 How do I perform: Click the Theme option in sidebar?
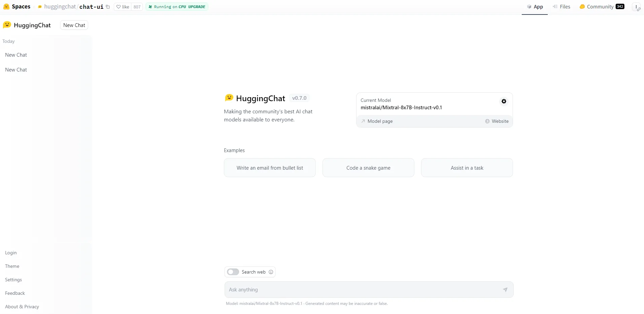(x=12, y=266)
